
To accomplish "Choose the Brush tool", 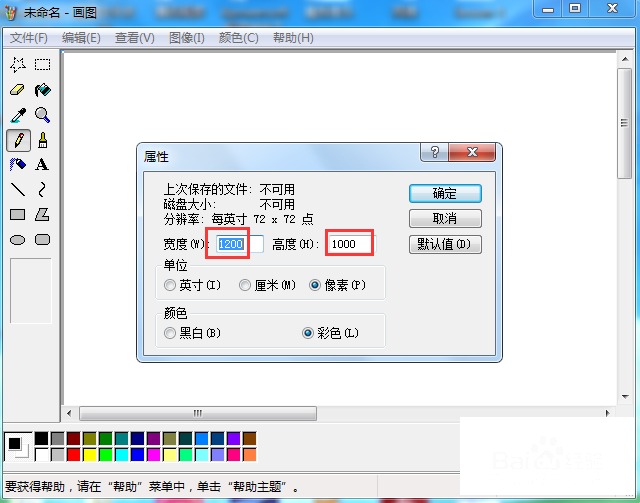I will (42, 140).
